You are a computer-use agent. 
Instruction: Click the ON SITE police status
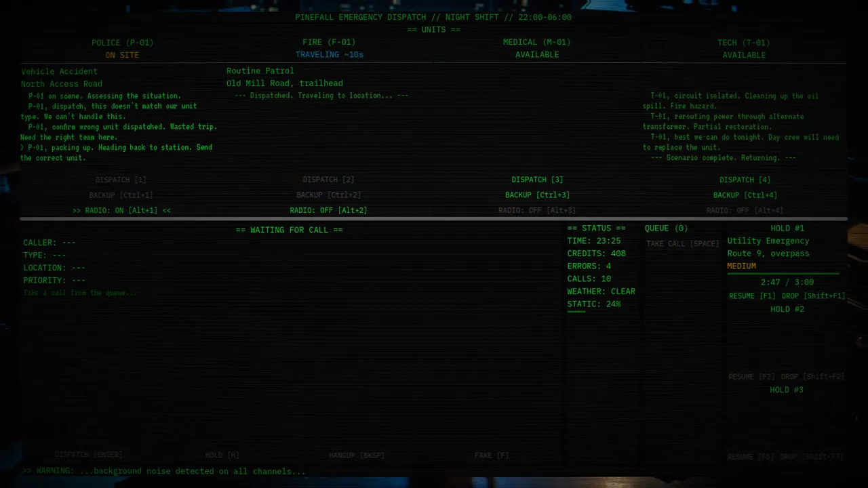pyautogui.click(x=122, y=56)
